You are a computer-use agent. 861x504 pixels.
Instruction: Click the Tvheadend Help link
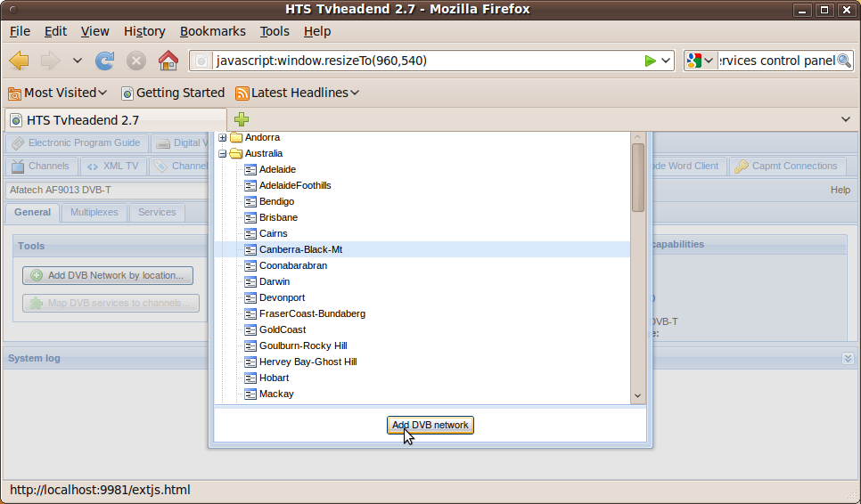(x=840, y=190)
